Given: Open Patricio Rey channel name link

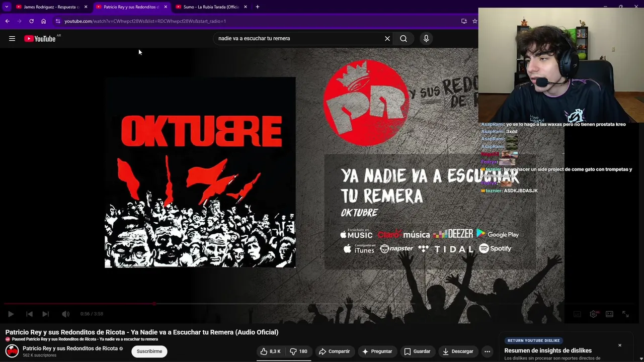Looking at the screenshot, I should tap(70, 348).
